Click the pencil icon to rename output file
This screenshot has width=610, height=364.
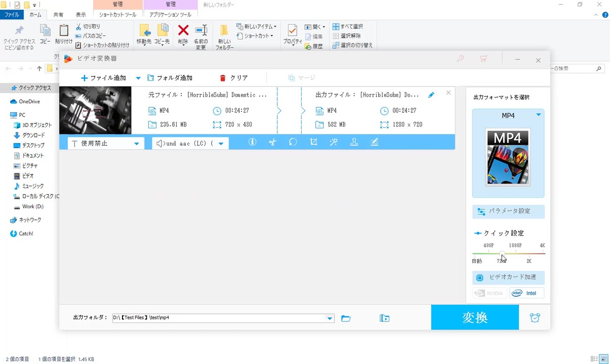(431, 95)
